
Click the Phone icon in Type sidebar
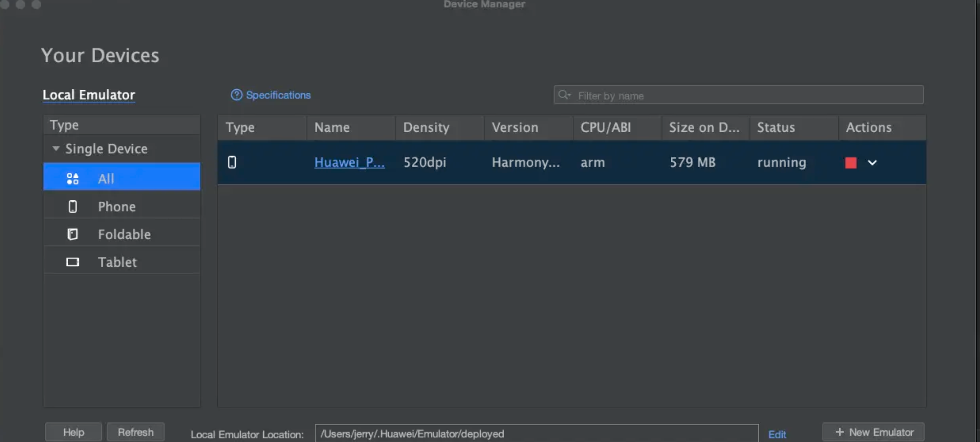point(73,207)
